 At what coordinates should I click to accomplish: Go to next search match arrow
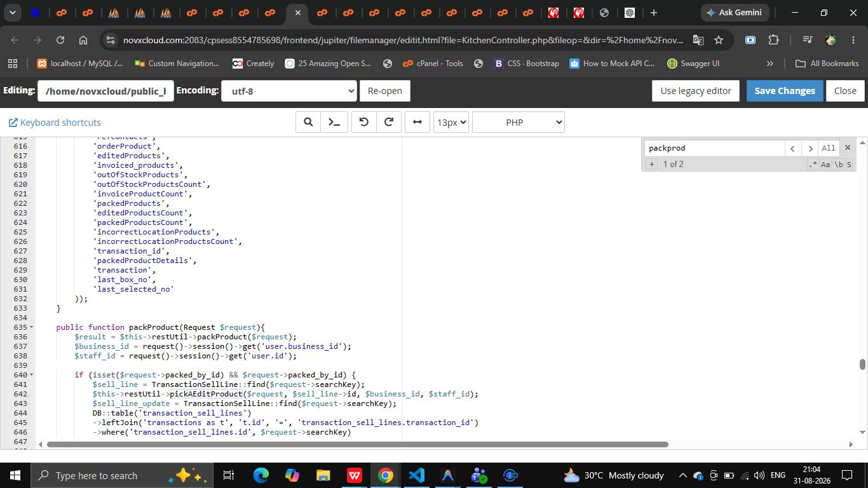coord(810,148)
